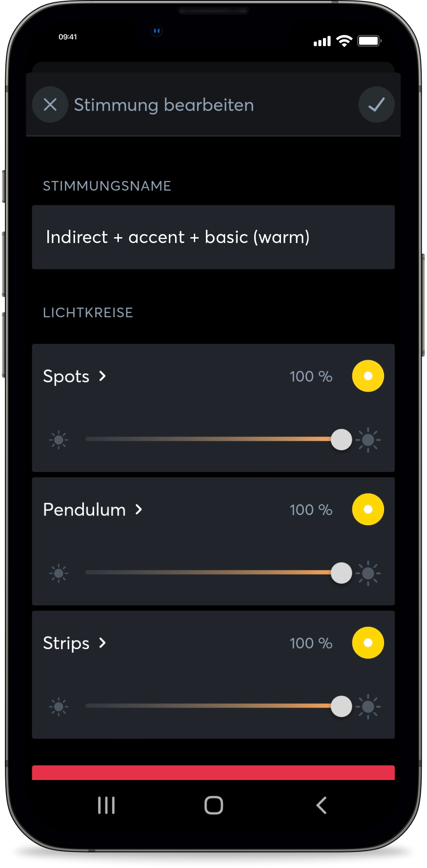Click the dim sun icon for Strips

pyautogui.click(x=59, y=706)
